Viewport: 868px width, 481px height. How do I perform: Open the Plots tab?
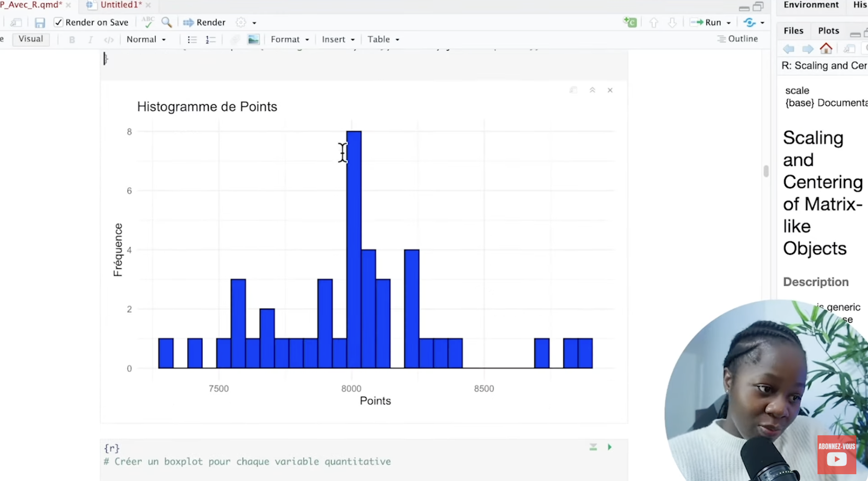point(828,31)
